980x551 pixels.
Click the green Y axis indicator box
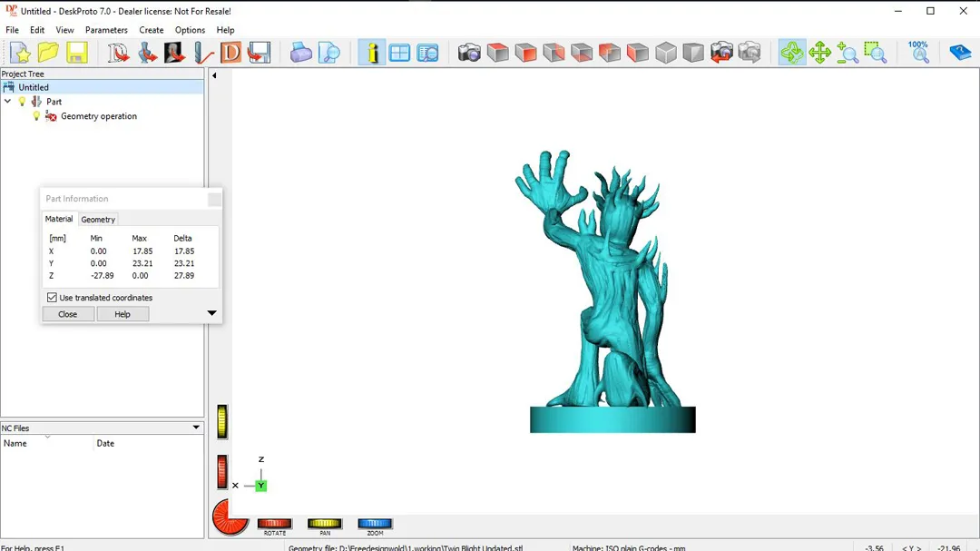(261, 486)
